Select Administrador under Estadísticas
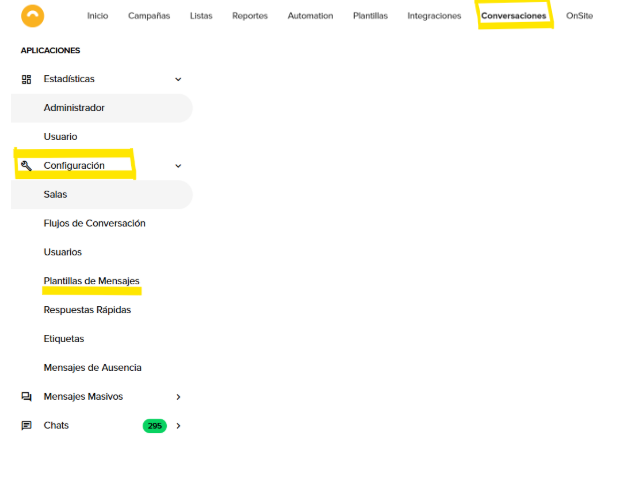The image size is (633, 495). tap(74, 108)
